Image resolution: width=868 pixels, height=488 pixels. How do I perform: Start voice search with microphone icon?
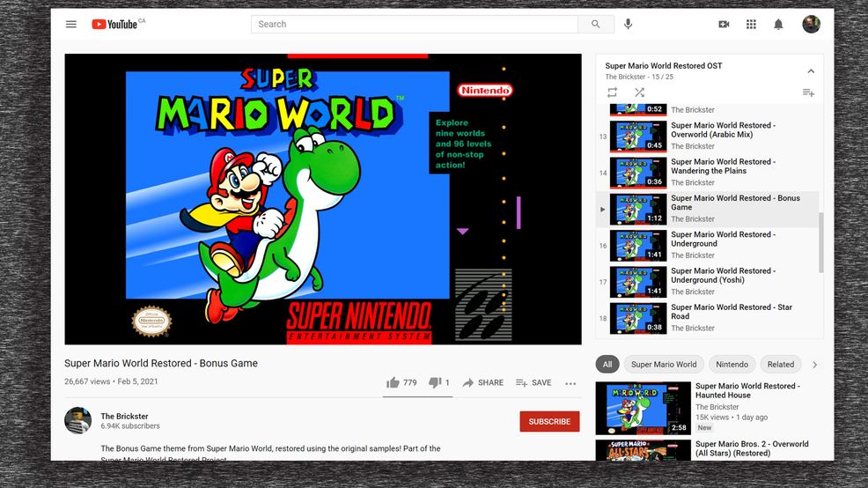tap(628, 24)
